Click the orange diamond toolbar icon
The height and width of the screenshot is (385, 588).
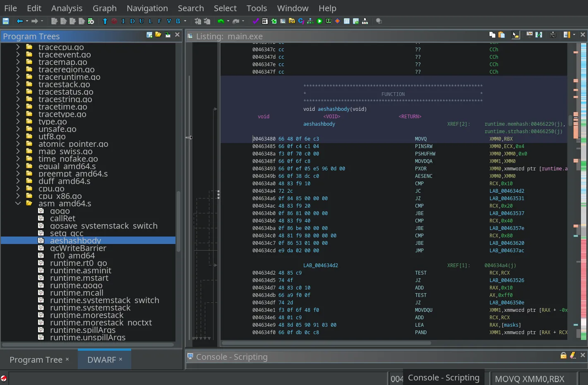point(338,21)
